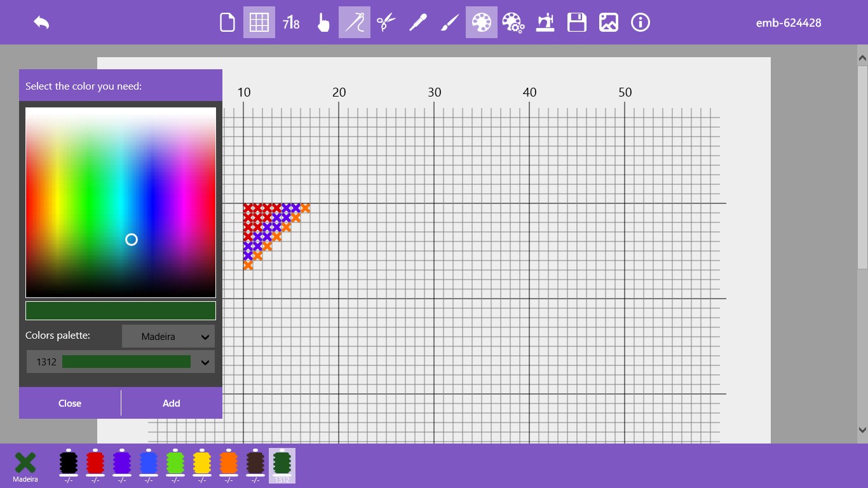Toggle the color palette panel
Viewport: 868px width, 488px height.
pos(481,23)
